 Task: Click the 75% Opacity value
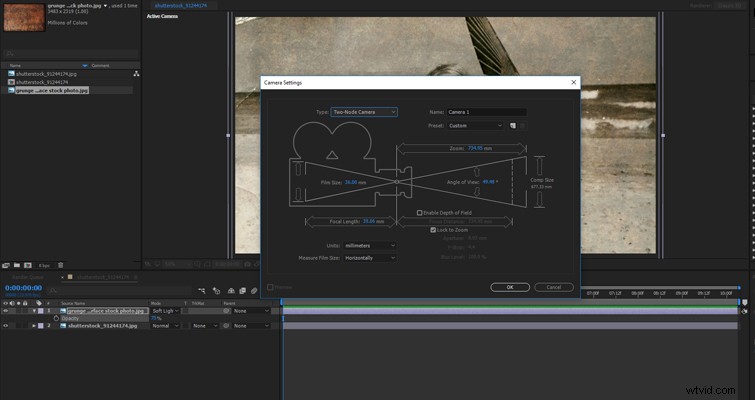click(x=155, y=318)
